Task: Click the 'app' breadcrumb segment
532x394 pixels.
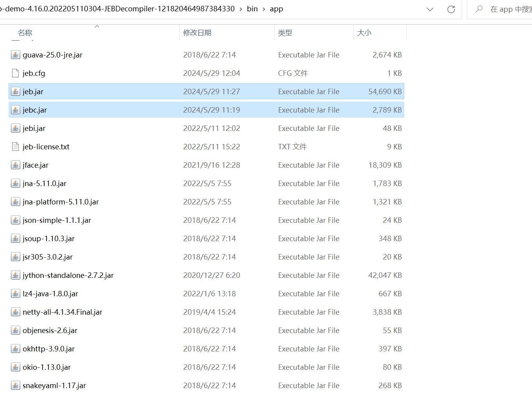Action: tap(276, 9)
